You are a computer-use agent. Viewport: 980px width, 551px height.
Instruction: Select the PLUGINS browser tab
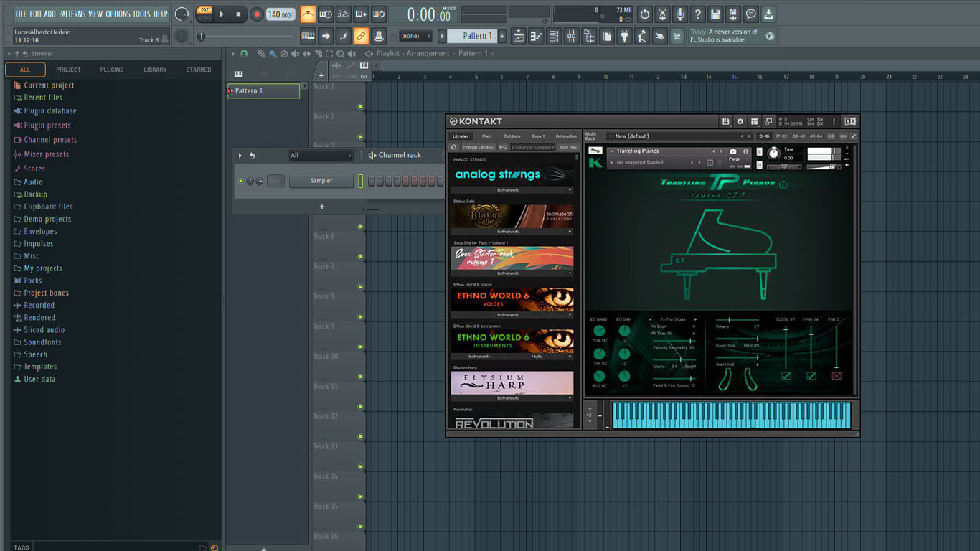pyautogui.click(x=112, y=70)
